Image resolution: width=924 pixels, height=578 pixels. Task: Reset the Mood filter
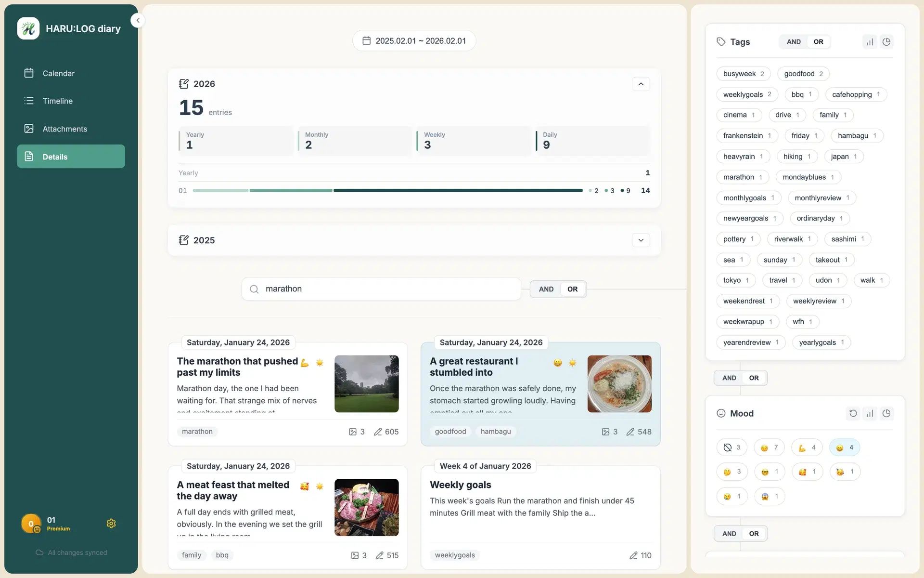[853, 413]
